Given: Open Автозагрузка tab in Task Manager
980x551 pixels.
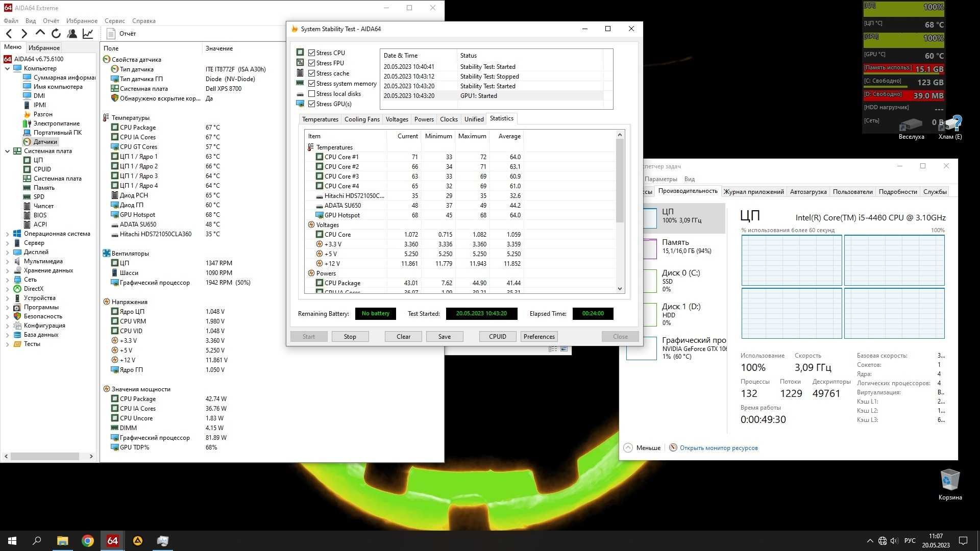Looking at the screenshot, I should 808,192.
